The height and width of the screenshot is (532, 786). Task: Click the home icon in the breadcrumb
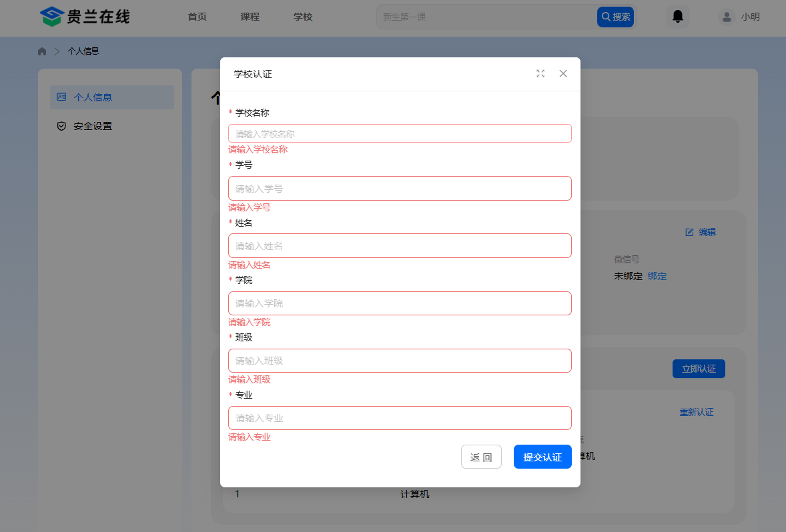pos(42,51)
